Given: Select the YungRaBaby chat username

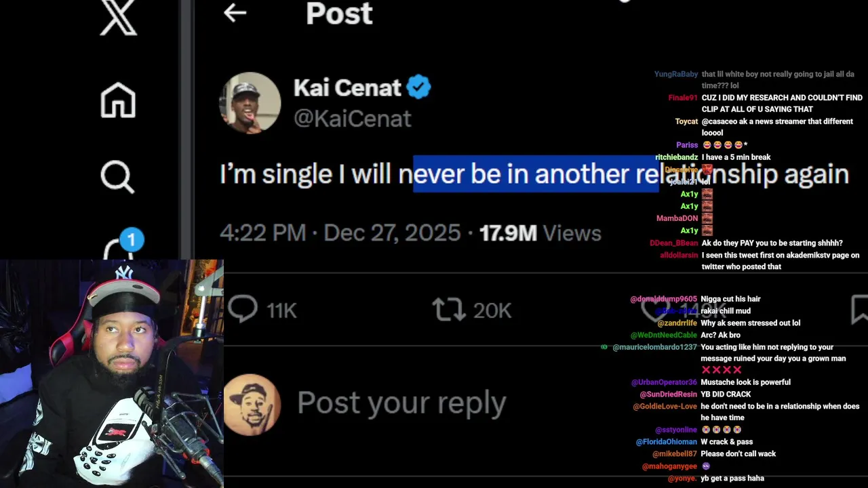Looking at the screenshot, I should point(675,74).
